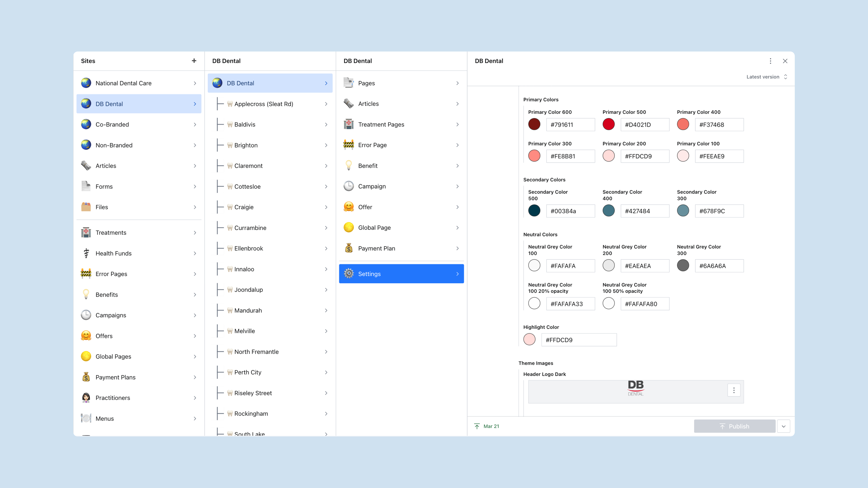
Task: Open the Rockingham location
Action: click(270, 414)
